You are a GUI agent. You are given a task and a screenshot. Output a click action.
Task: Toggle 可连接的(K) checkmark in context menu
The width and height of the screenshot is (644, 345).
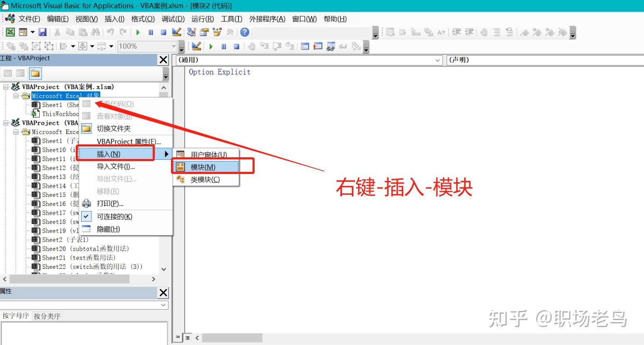click(x=86, y=216)
